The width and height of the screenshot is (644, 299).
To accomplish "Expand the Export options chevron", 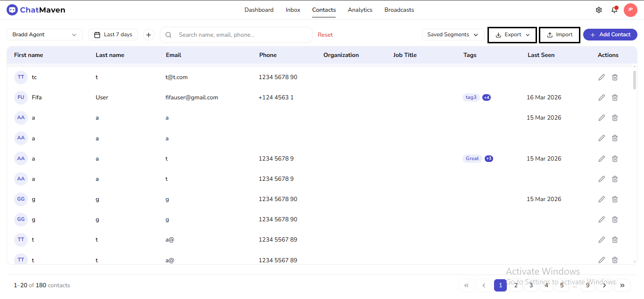I will (x=528, y=34).
